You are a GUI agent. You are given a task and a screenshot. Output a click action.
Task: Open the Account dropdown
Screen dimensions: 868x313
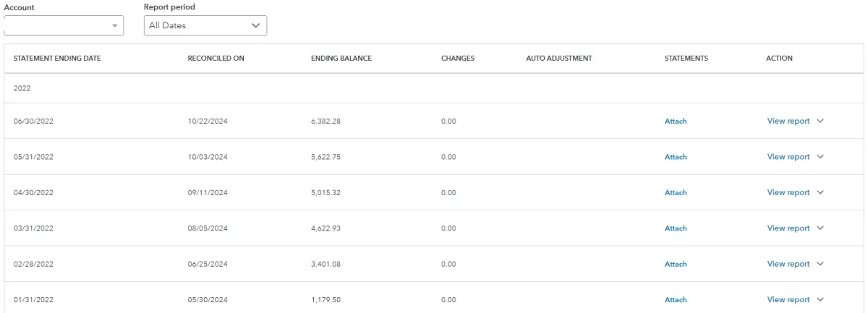pos(64,25)
